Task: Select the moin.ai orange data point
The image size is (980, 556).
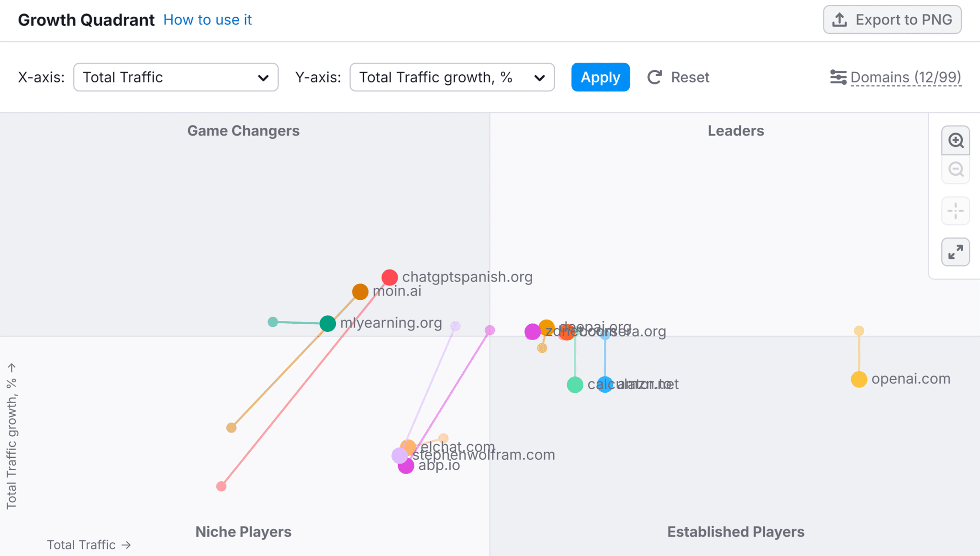Action: 360,291
